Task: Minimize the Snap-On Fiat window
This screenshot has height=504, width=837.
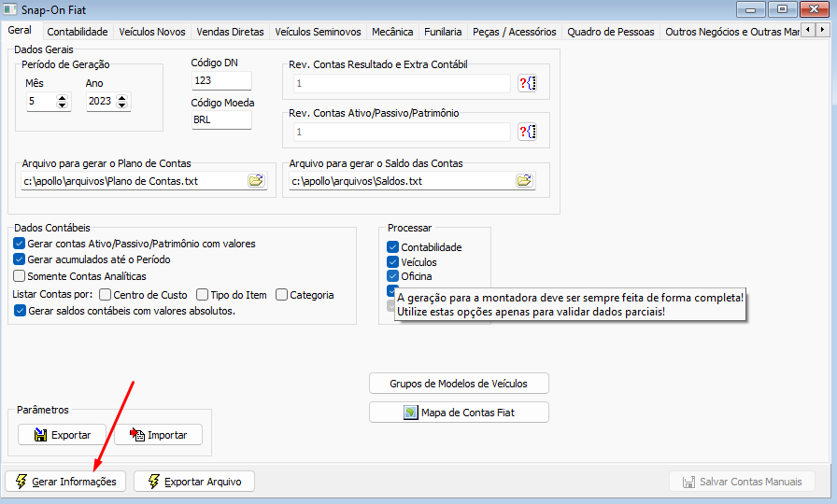Action: click(x=750, y=9)
